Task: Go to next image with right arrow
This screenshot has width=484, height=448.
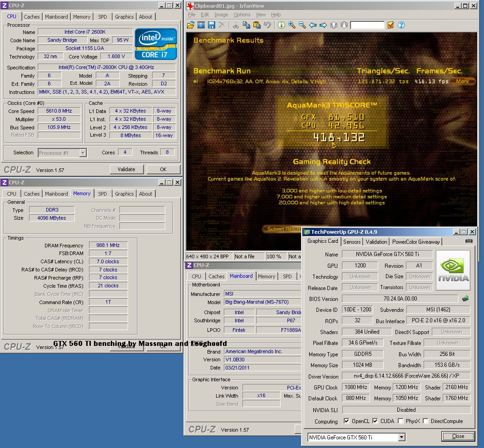Action: pos(323,25)
